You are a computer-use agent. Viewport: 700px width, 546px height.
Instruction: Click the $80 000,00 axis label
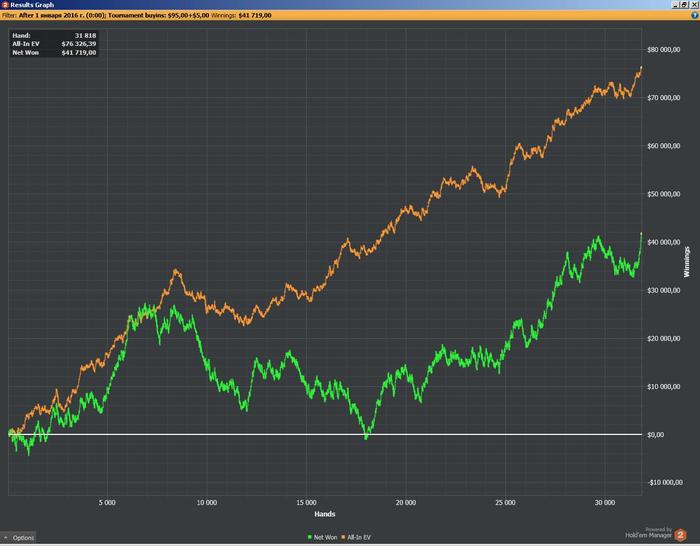click(663, 50)
